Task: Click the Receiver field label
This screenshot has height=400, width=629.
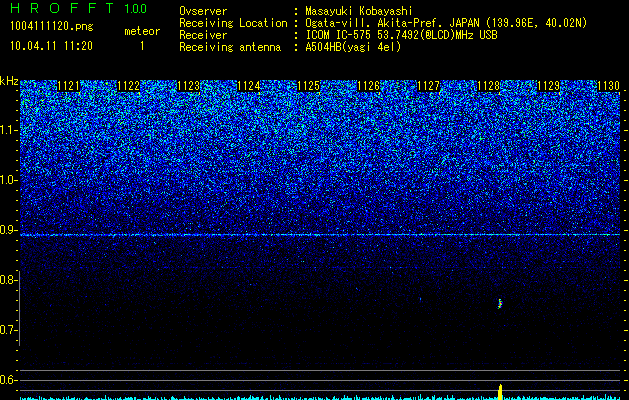Action: click(203, 35)
